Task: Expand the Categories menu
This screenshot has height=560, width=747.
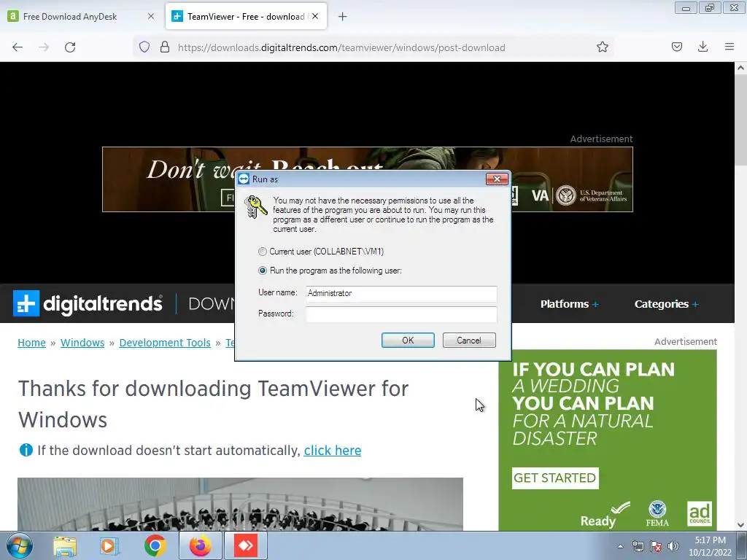Action: (x=666, y=304)
